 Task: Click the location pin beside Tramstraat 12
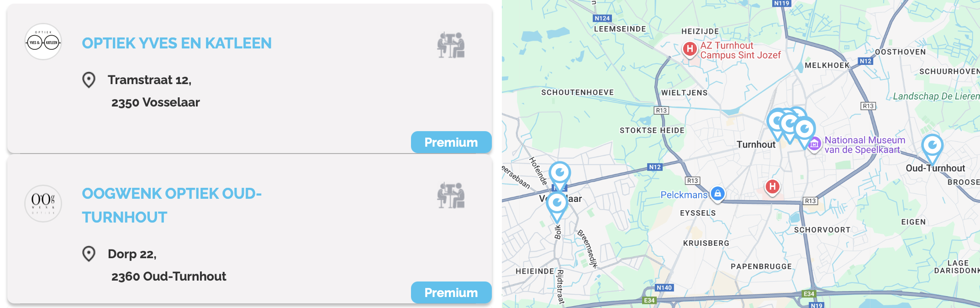pos(89,80)
